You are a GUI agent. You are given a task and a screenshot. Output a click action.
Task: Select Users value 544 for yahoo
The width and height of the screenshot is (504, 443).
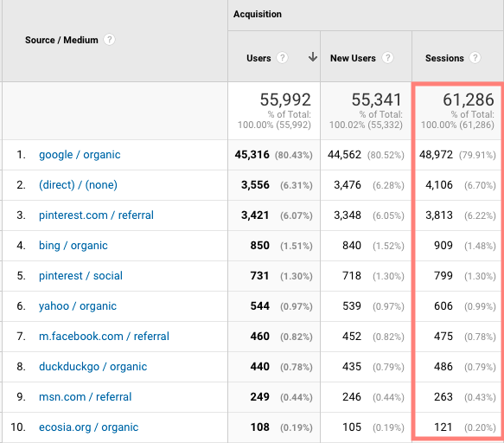260,306
